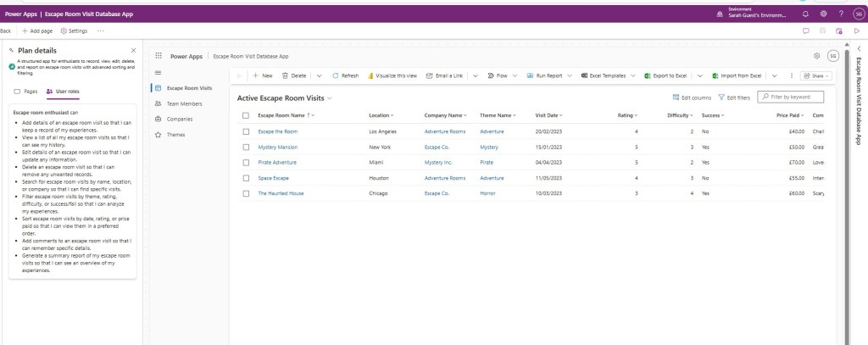Click the Delete trash icon
868x345 pixels.
click(286, 75)
